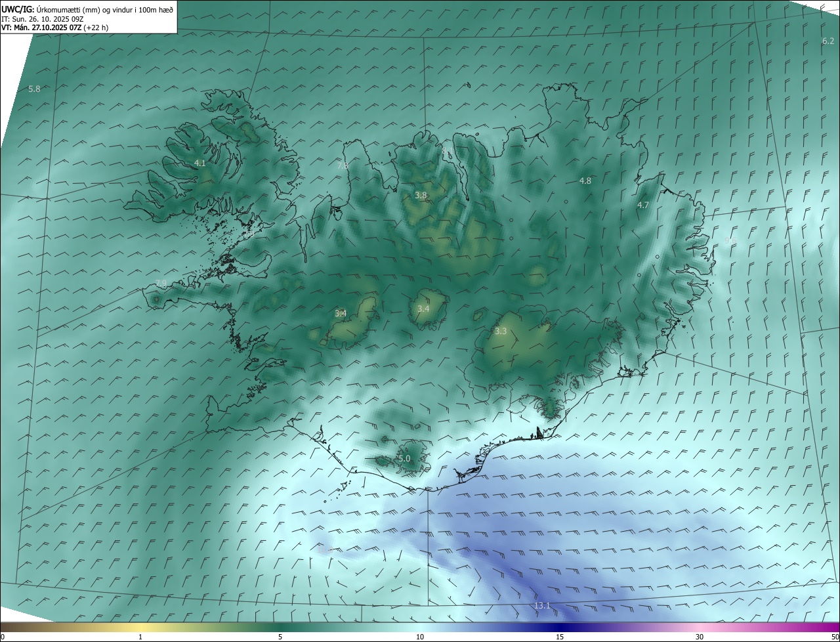Click the 5.0 value label
This screenshot has height=642, width=840.
404,458
